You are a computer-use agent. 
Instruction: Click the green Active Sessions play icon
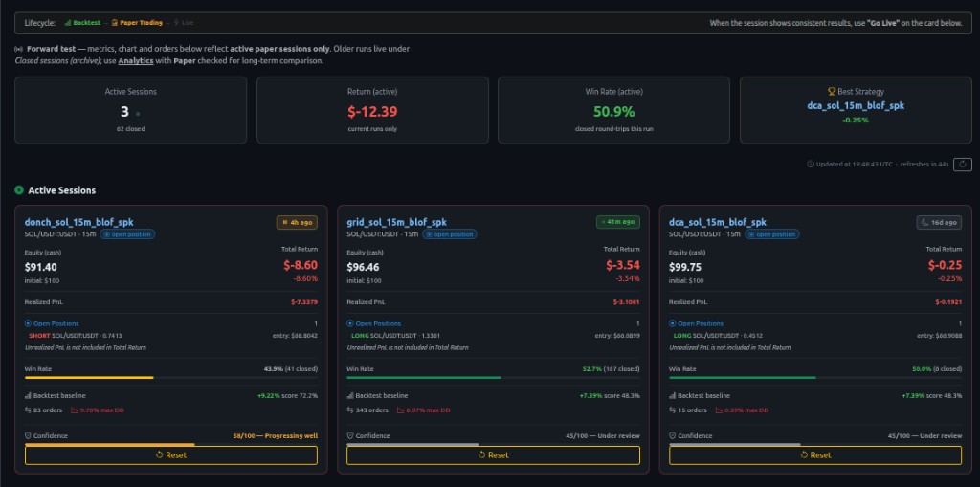(19, 190)
